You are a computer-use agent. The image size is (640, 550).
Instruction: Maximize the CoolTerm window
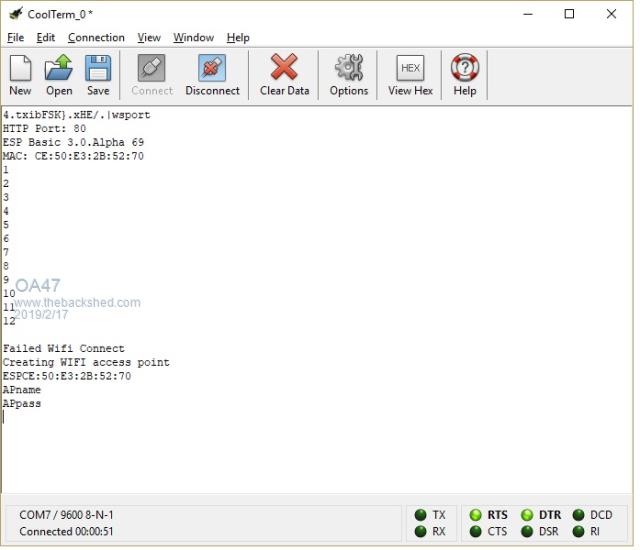569,14
